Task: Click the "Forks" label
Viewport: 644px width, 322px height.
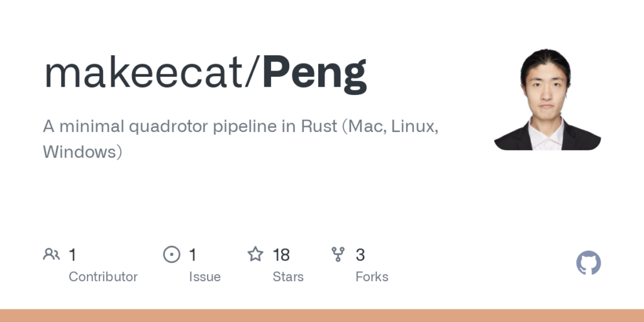Action: (x=372, y=277)
